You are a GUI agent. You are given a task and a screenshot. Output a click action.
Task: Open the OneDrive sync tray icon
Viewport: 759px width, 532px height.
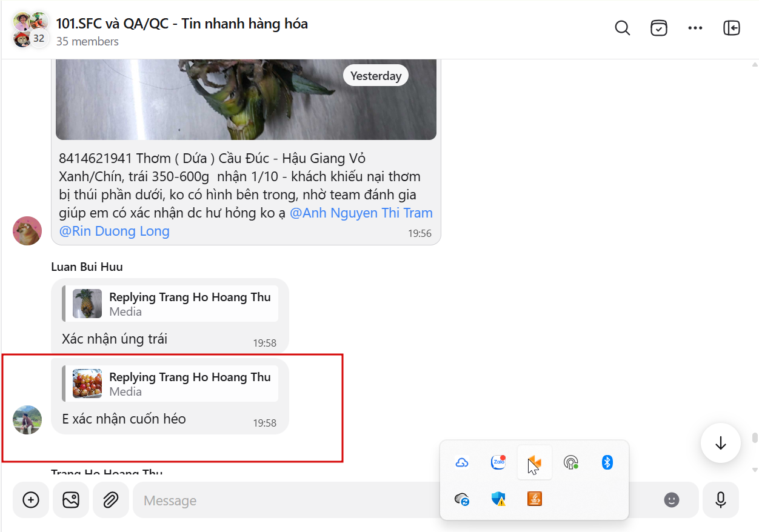point(462,499)
